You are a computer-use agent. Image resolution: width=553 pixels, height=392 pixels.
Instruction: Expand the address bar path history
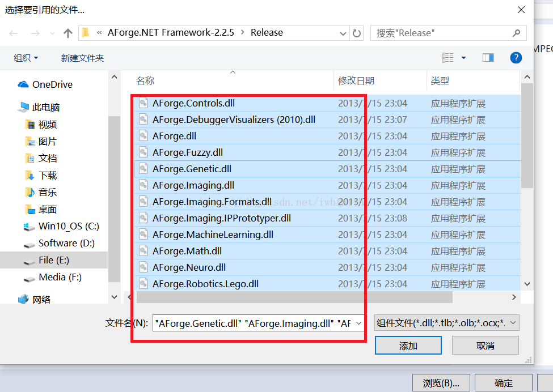click(343, 33)
